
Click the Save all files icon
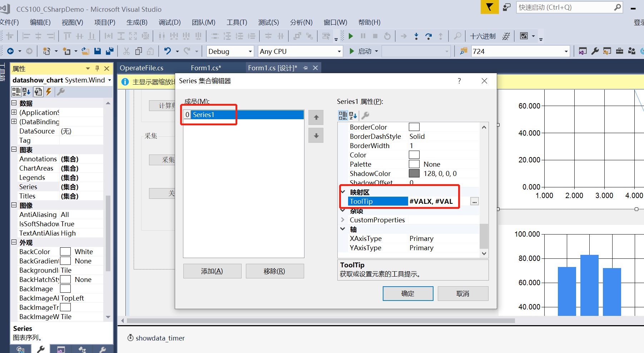click(109, 51)
